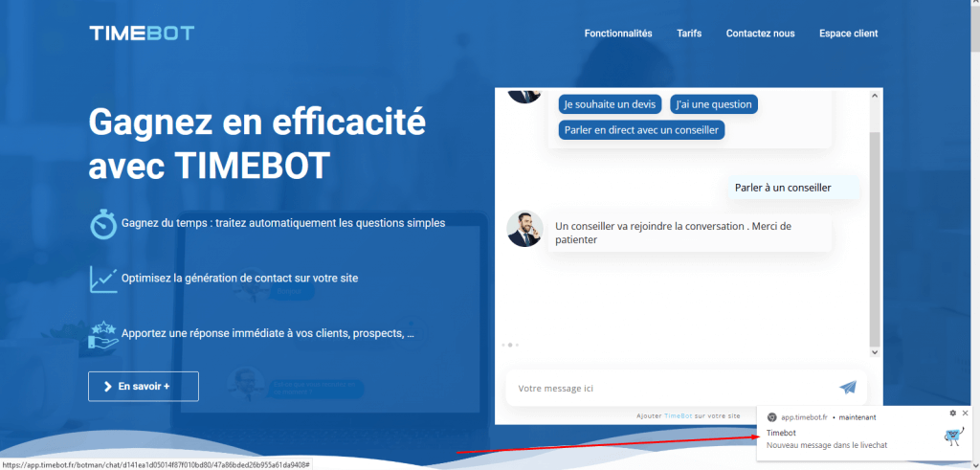Click the app.timebot.fr notification source
This screenshot has height=470, width=980.
point(804,417)
